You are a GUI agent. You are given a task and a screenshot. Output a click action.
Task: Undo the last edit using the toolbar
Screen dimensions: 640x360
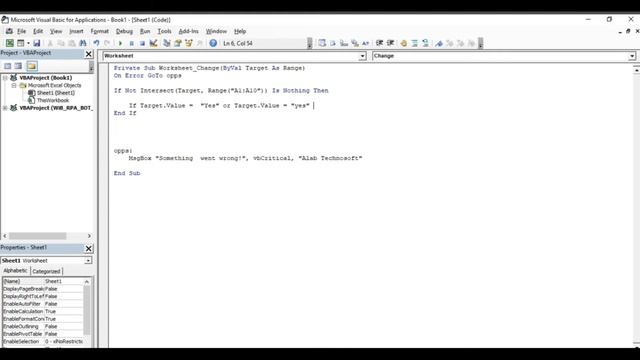pyautogui.click(x=96, y=43)
